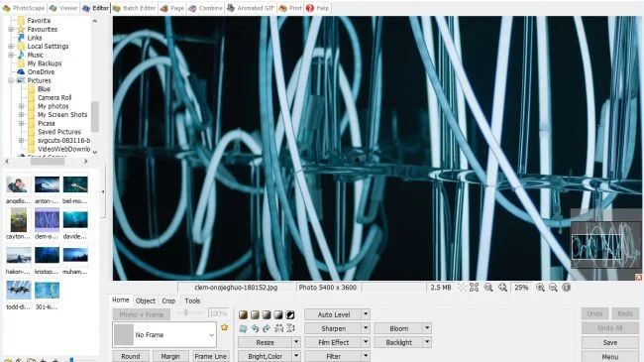This screenshot has width=644, height=362.
Task: Switch to the Tools tab
Action: pos(192,301)
